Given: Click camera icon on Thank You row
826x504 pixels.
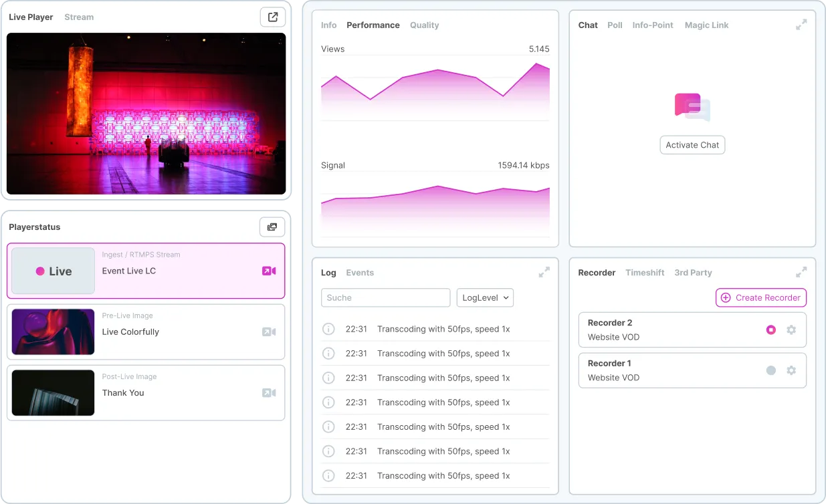Looking at the screenshot, I should 269,393.
